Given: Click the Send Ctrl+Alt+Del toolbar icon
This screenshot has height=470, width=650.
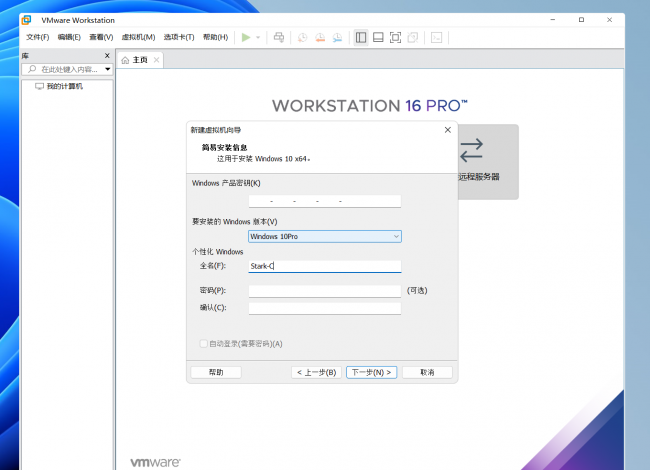Looking at the screenshot, I should (x=279, y=37).
